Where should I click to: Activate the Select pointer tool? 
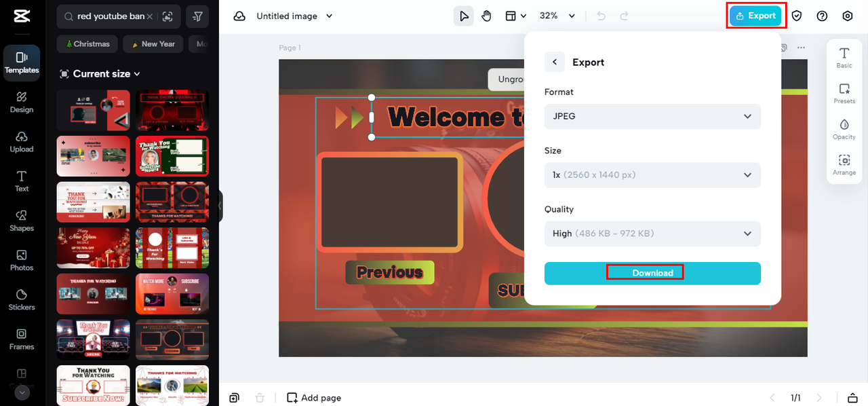464,16
